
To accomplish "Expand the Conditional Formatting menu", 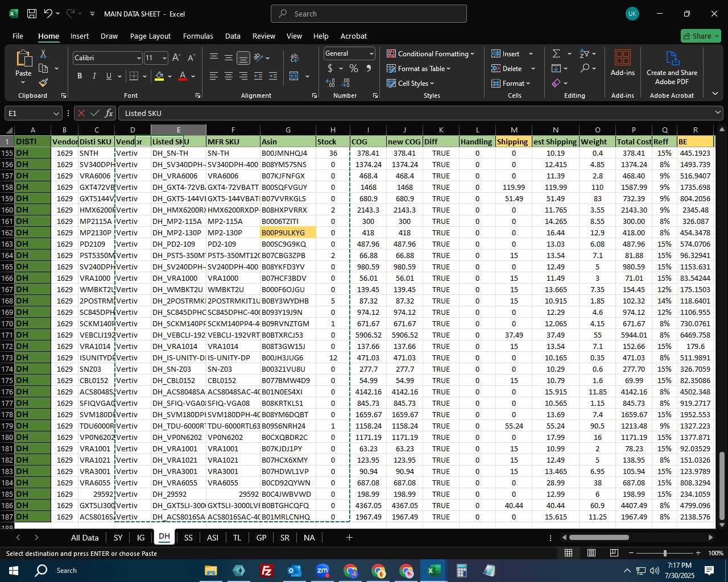I will point(431,53).
